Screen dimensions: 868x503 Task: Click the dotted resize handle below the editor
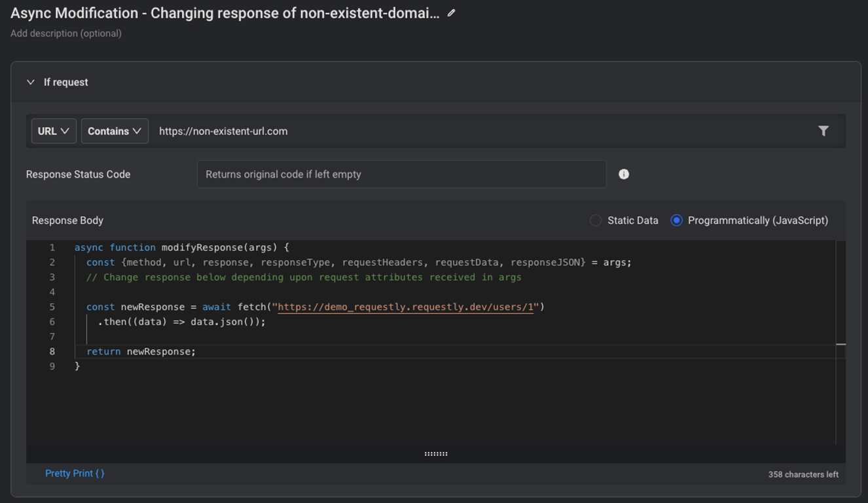(x=436, y=453)
